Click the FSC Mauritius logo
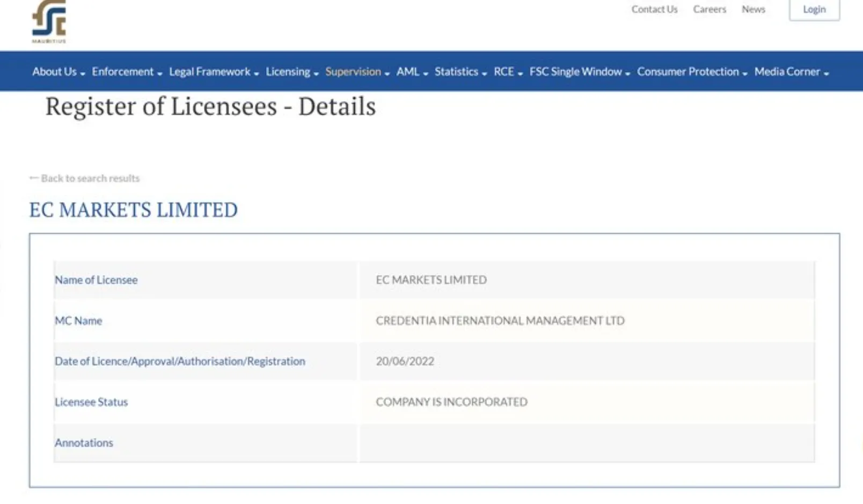The image size is (863, 504). coord(49,21)
